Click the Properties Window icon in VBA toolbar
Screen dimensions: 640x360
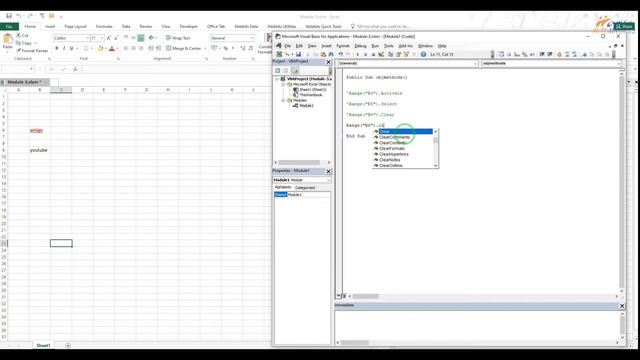pos(398,54)
